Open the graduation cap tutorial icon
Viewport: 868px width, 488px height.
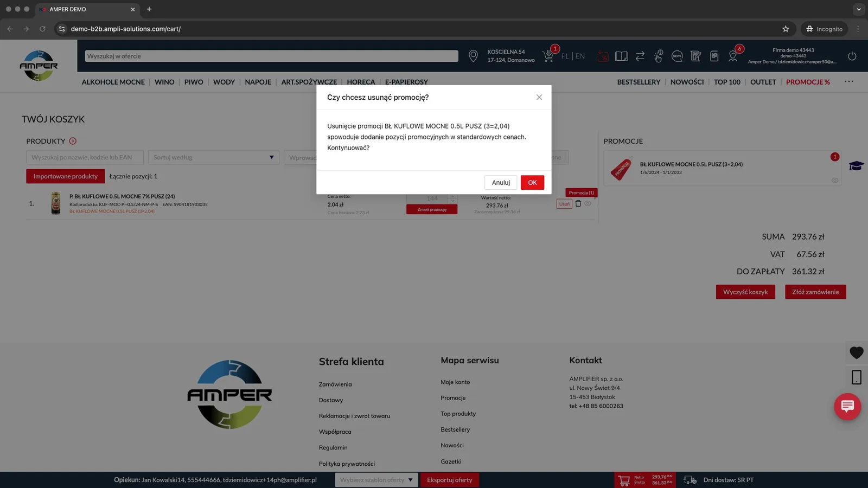pyautogui.click(x=857, y=166)
